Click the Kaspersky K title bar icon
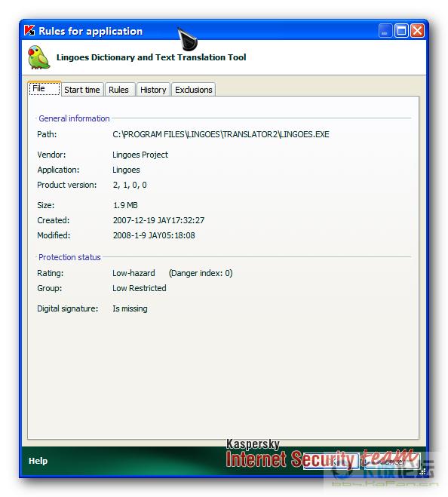Viewport: 448px width, 497px height. click(x=29, y=30)
